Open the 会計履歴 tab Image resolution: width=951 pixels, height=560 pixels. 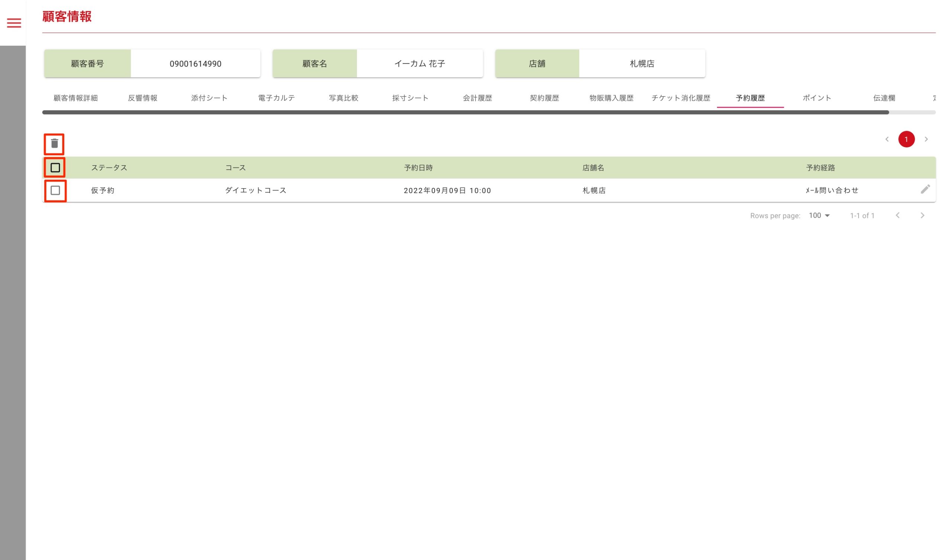click(477, 98)
